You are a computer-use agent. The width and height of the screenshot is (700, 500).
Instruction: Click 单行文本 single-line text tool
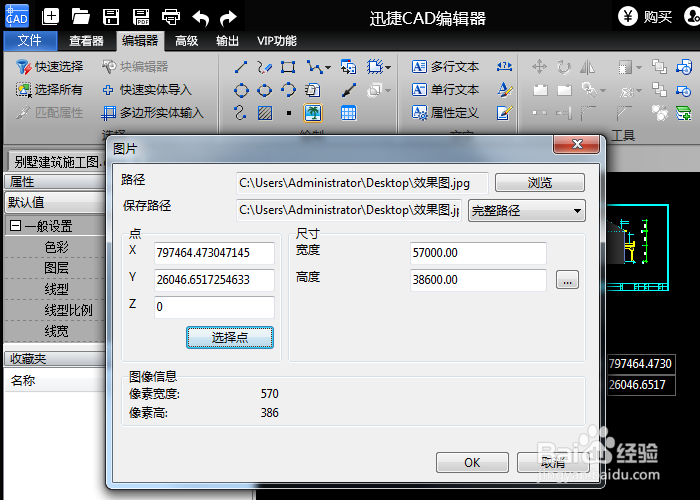pos(445,90)
